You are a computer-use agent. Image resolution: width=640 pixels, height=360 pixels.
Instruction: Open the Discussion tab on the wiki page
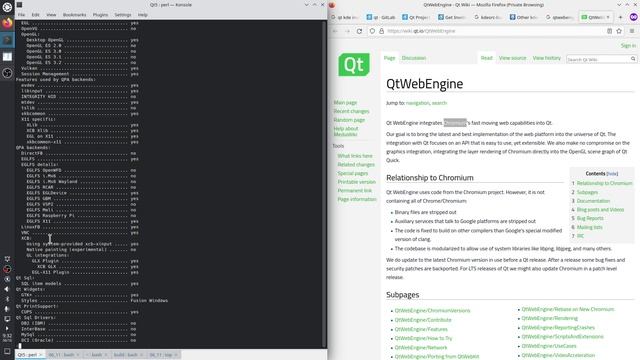point(413,58)
